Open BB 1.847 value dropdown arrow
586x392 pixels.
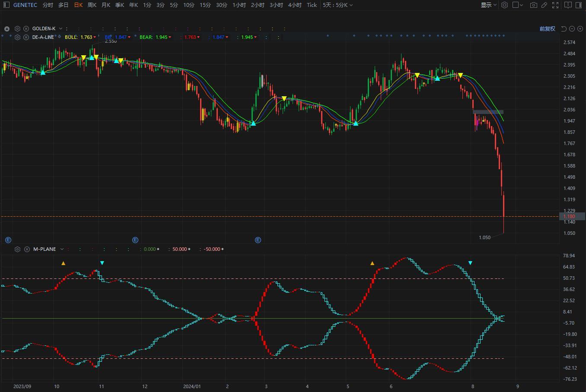point(129,37)
